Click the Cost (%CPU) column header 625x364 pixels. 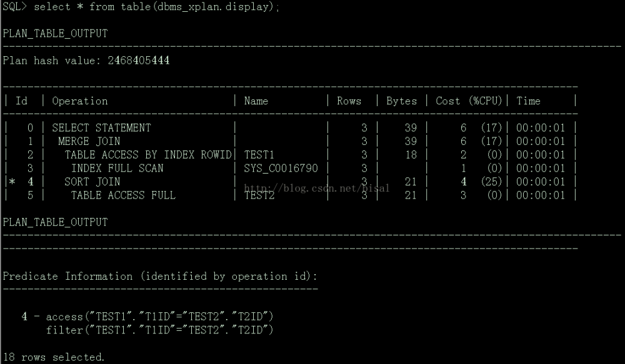coord(469,101)
